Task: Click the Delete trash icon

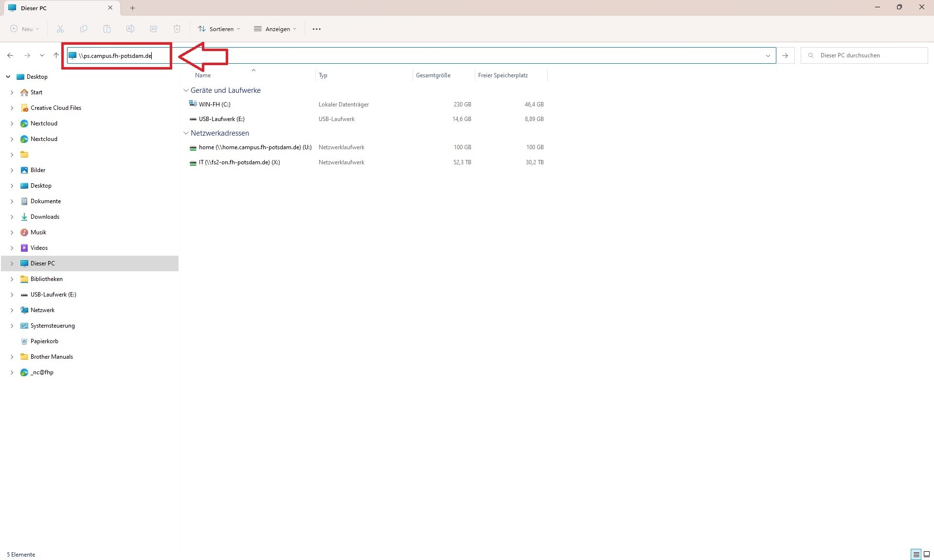Action: point(177,29)
